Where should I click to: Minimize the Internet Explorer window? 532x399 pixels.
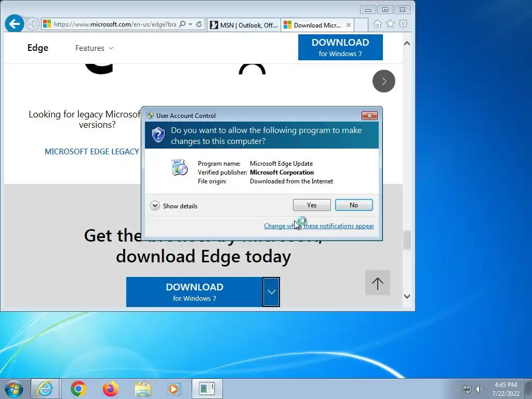coord(368,10)
